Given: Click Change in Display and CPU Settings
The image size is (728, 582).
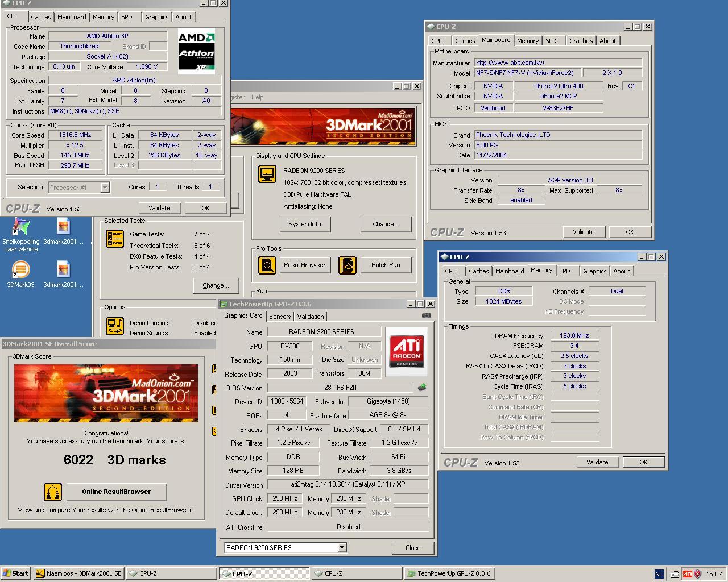Looking at the screenshot, I should (386, 224).
